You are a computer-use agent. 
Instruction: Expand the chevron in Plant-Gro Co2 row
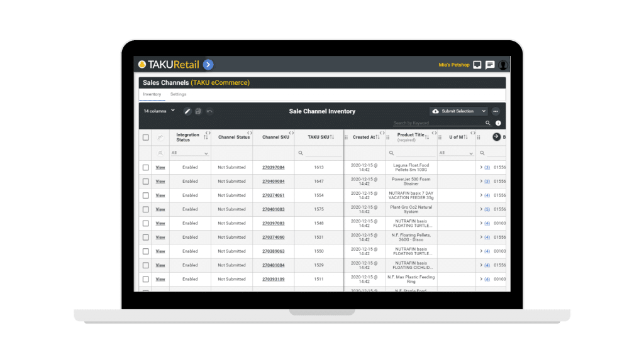tap(481, 209)
